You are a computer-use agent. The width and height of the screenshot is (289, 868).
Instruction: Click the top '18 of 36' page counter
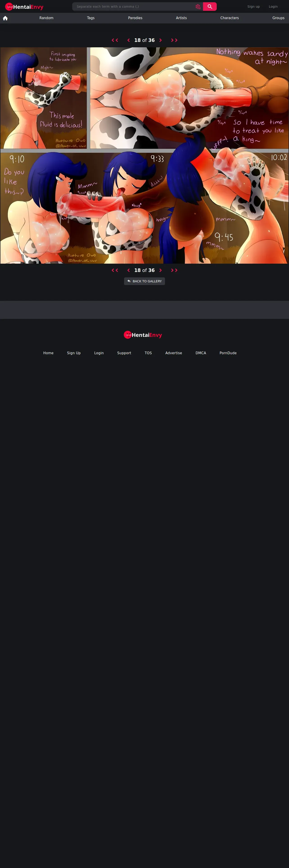coord(144,40)
